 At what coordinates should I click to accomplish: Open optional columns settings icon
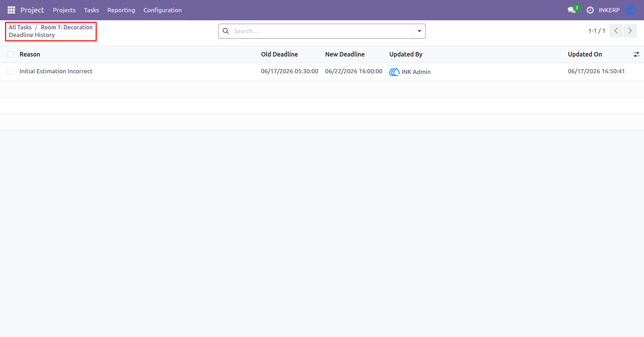coord(636,54)
